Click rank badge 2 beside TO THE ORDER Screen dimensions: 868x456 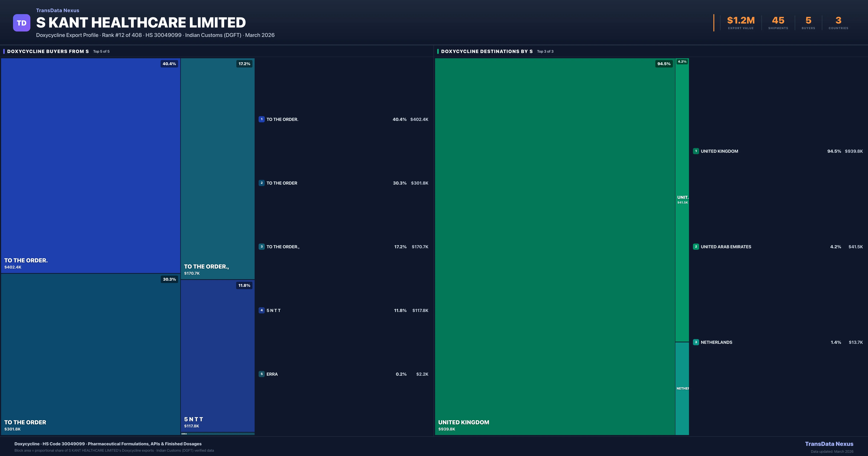click(261, 183)
